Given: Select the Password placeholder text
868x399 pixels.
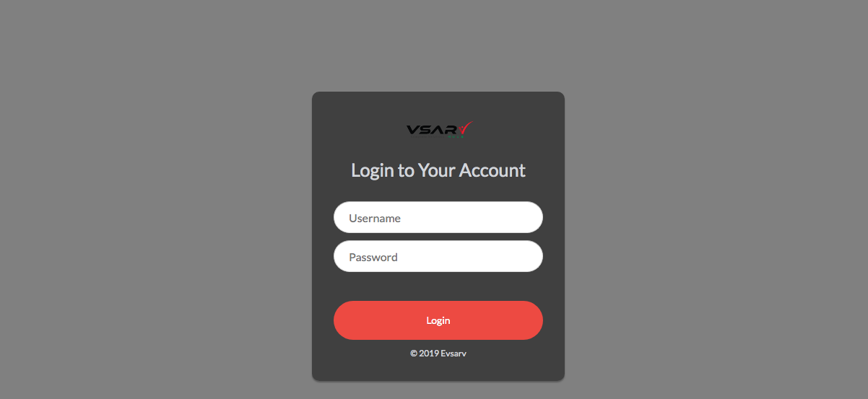Looking at the screenshot, I should point(373,257).
